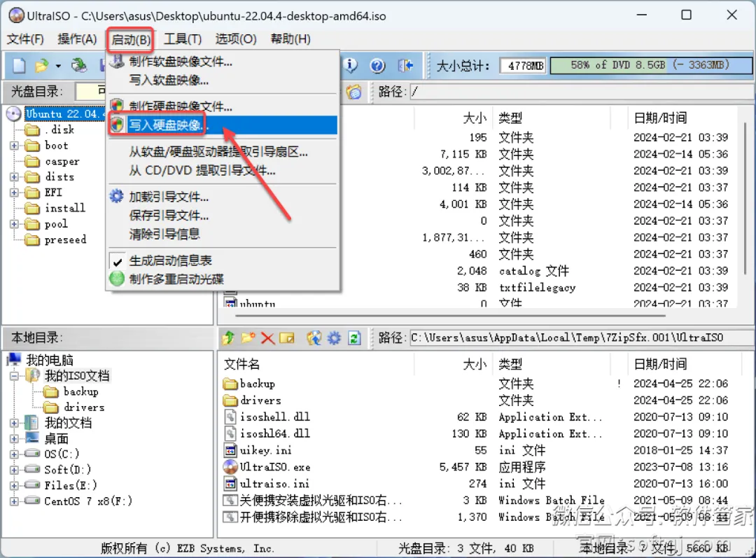Collapse the 我的ISO文档 tree node
This screenshot has height=558, width=756.
click(15, 376)
